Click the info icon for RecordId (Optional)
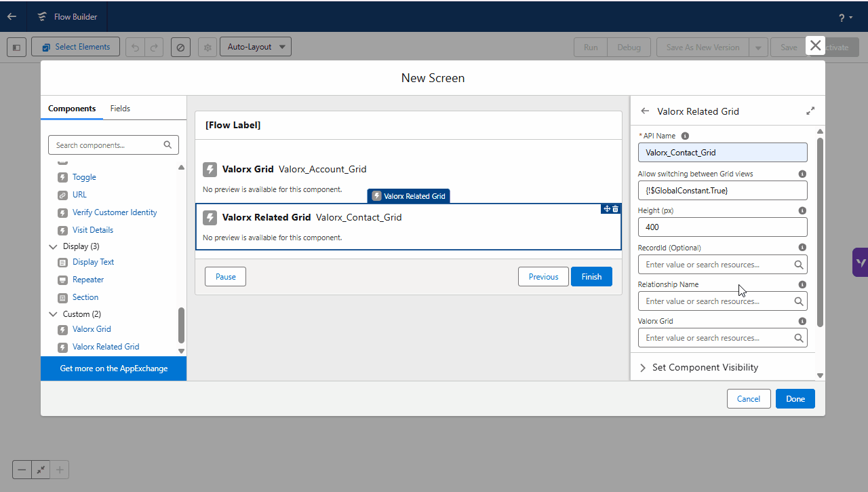The image size is (868, 492). [x=802, y=248]
